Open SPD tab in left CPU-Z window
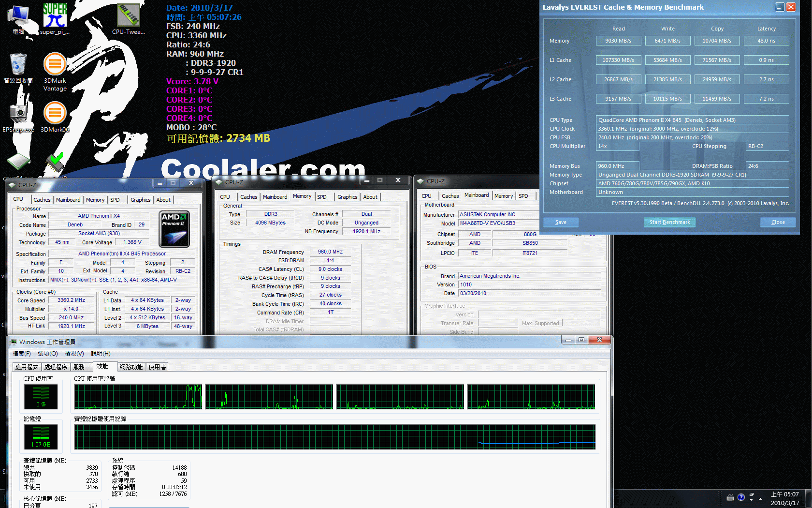Screen dimensions: 812x508 115,200
